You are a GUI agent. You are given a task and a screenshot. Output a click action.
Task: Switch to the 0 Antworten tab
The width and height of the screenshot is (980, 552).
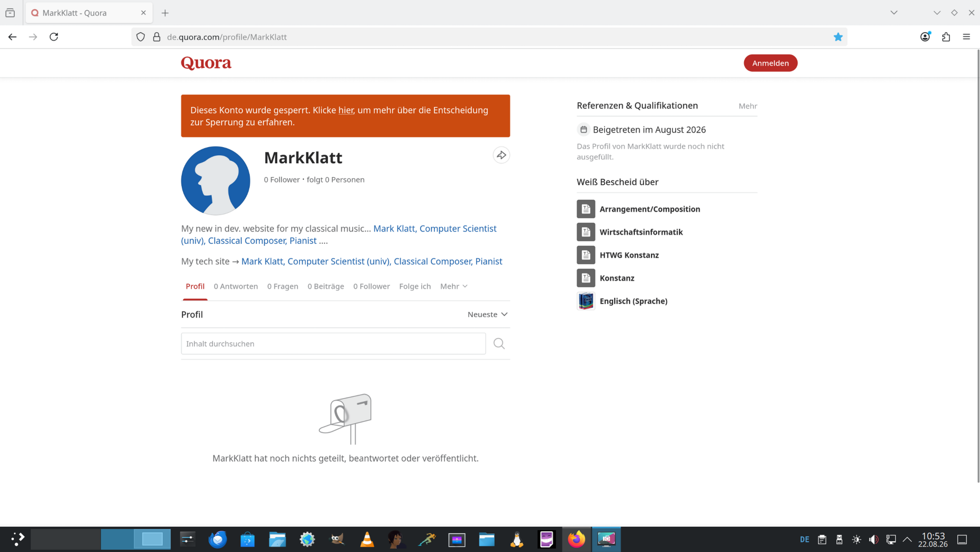pyautogui.click(x=236, y=286)
